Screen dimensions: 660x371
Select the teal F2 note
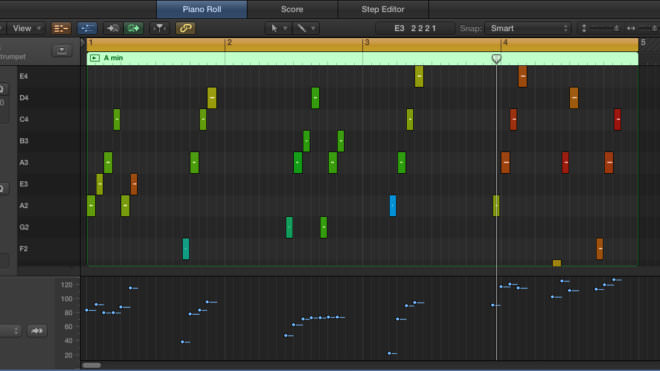click(186, 249)
